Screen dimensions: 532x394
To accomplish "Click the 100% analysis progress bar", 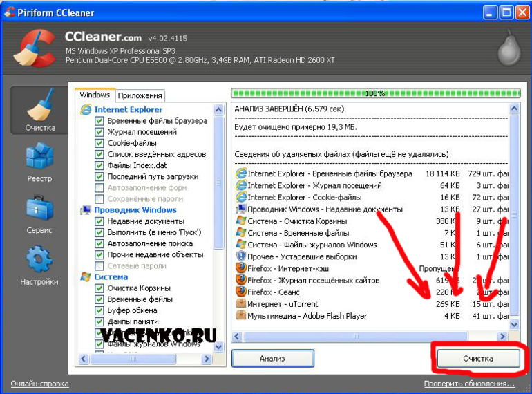I will coord(375,93).
